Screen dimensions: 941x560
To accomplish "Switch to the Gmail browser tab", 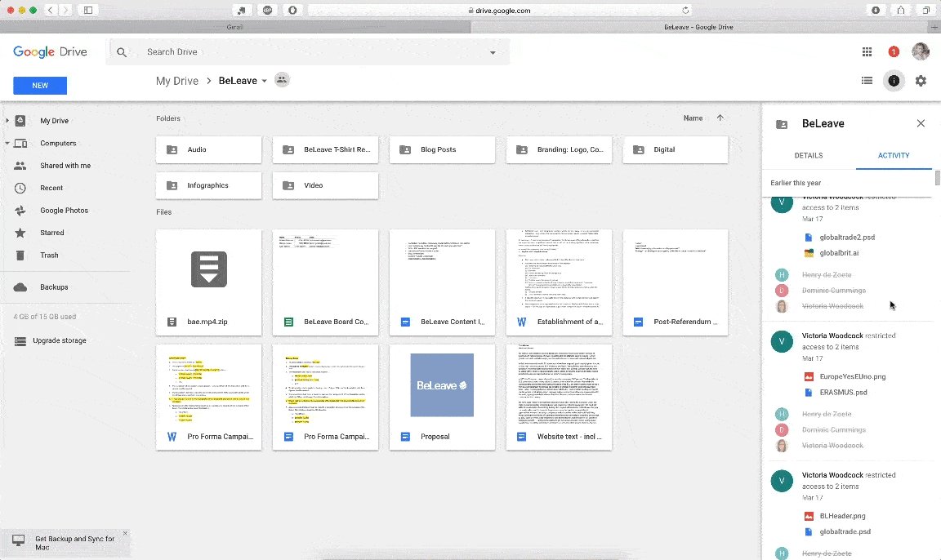I will pos(234,27).
